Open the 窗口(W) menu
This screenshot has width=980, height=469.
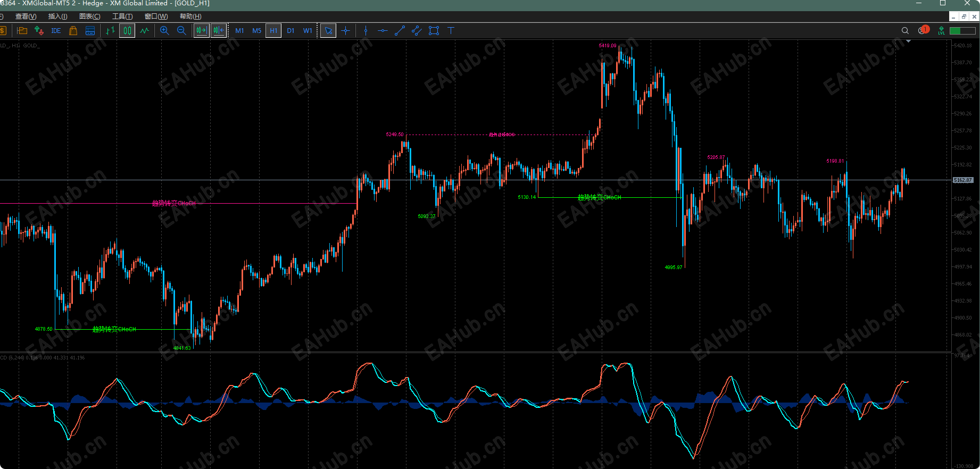tap(156, 16)
